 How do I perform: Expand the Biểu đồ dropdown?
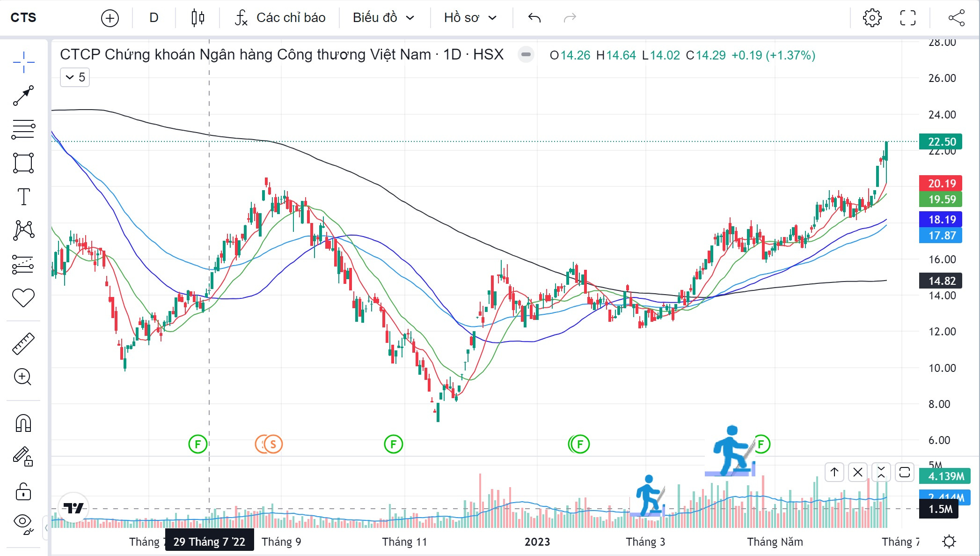[383, 18]
